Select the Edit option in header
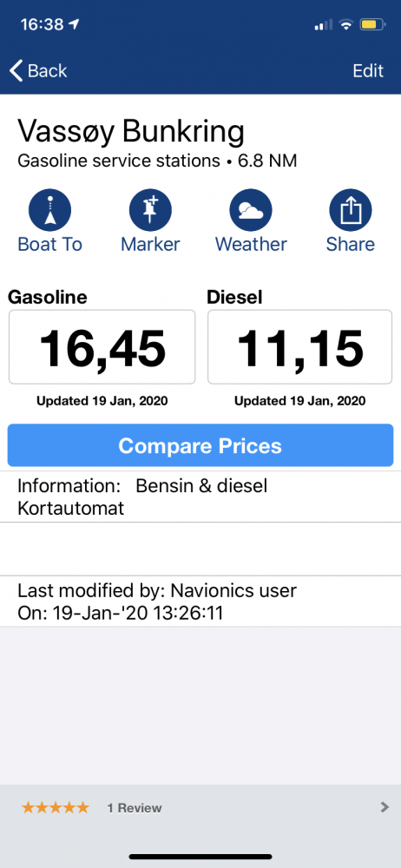 pyautogui.click(x=368, y=71)
